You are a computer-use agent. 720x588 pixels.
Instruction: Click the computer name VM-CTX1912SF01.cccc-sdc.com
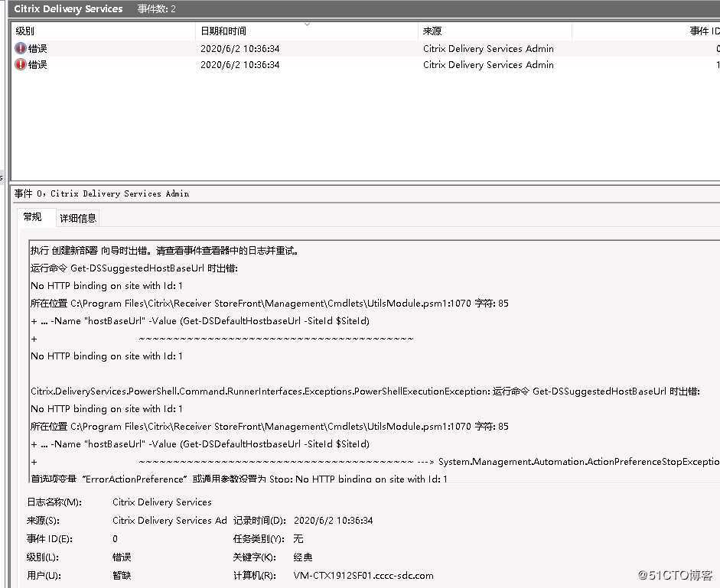click(x=363, y=576)
